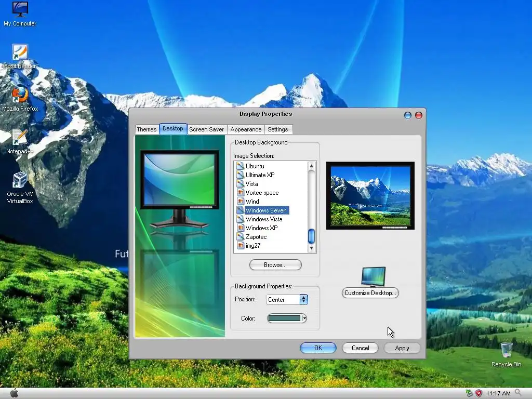Select Zapotec in the image list
This screenshot has height=399, width=532.
coord(256,236)
